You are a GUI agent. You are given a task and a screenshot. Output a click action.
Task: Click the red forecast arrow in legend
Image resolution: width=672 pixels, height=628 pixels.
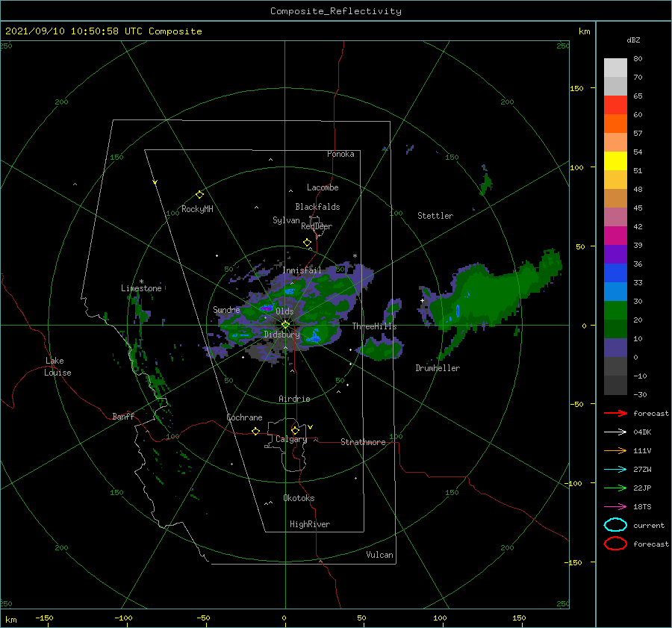point(615,413)
